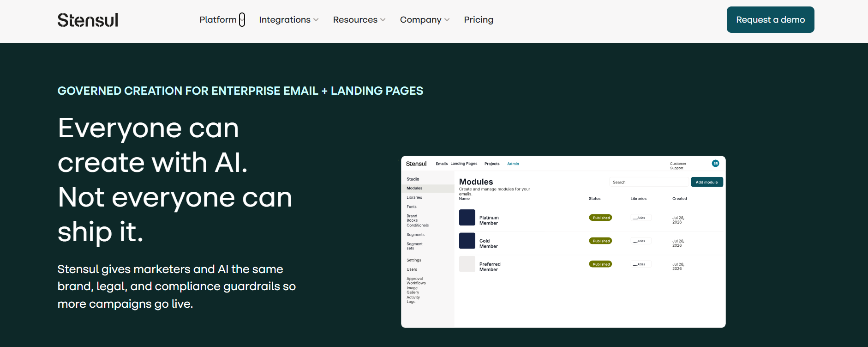Select Modules in the preview sidebar

[428, 189]
